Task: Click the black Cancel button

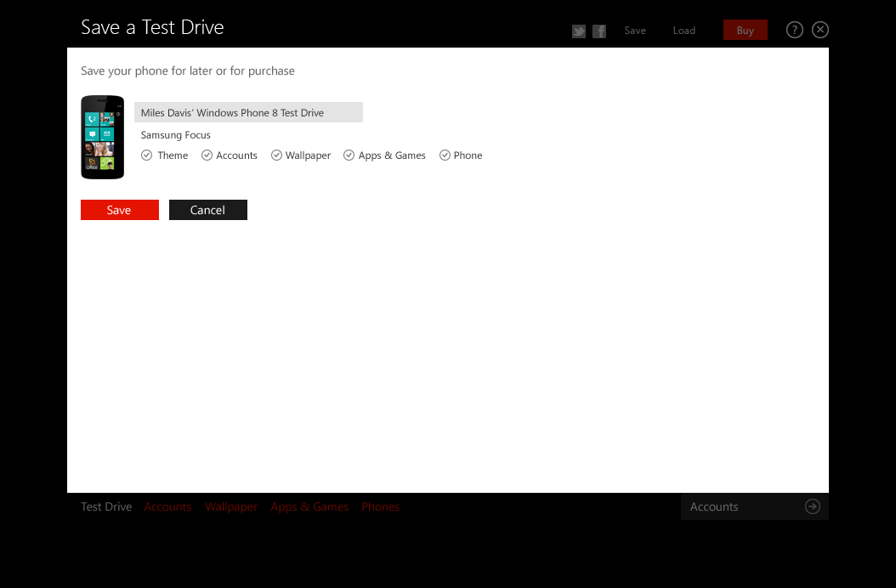Action: click(x=208, y=210)
